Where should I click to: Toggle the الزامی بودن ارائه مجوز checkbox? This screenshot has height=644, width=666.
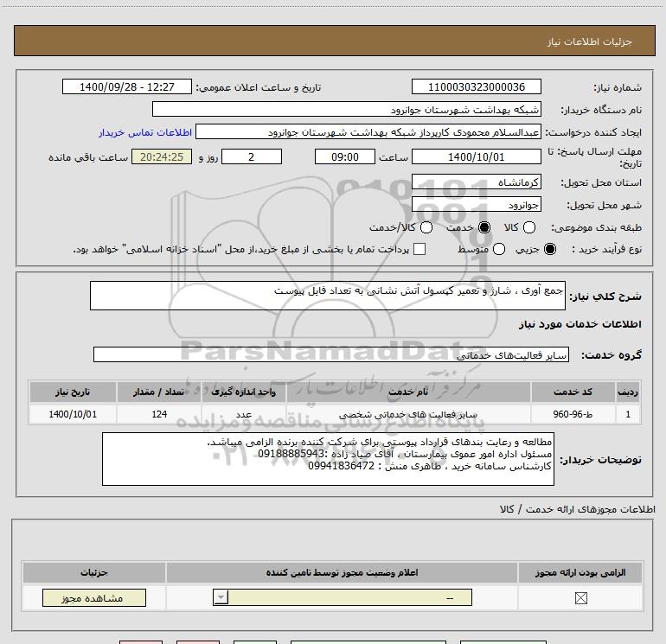click(x=580, y=598)
